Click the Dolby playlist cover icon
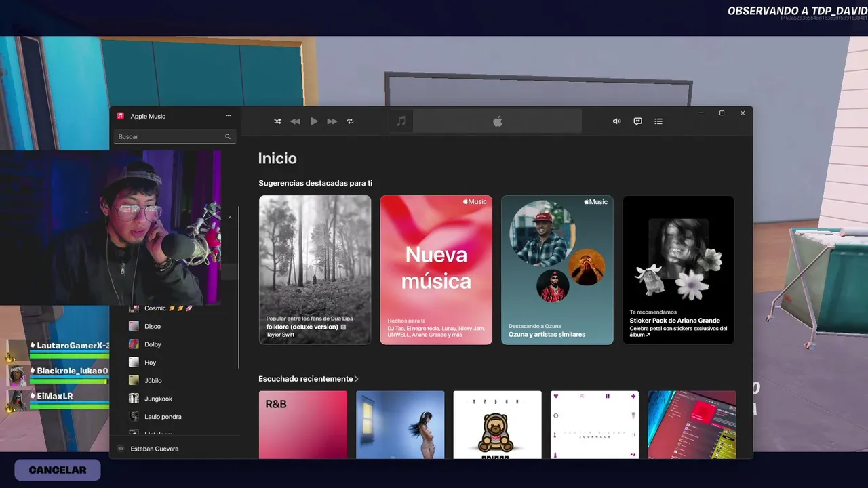This screenshot has width=868, height=488. (x=134, y=344)
